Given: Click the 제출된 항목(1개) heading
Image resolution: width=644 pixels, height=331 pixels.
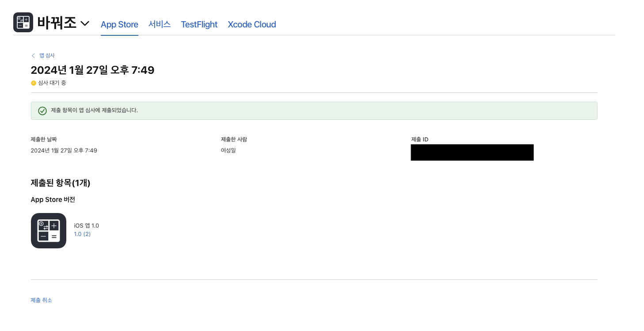Looking at the screenshot, I should [61, 183].
